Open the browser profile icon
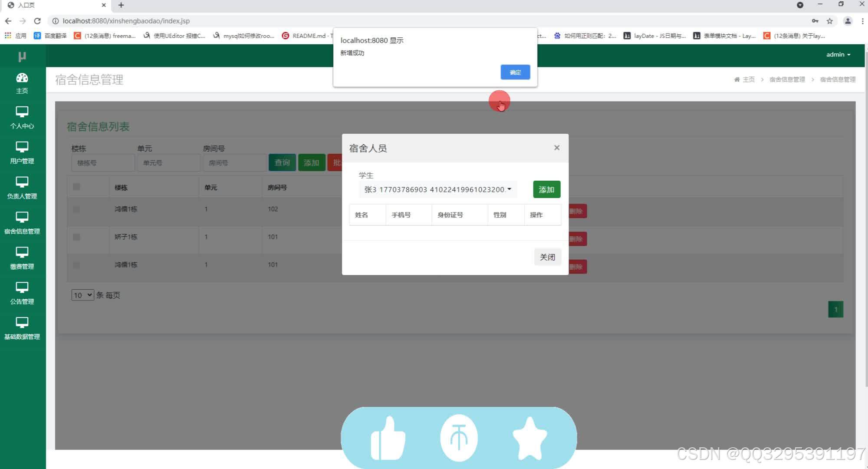 (848, 21)
